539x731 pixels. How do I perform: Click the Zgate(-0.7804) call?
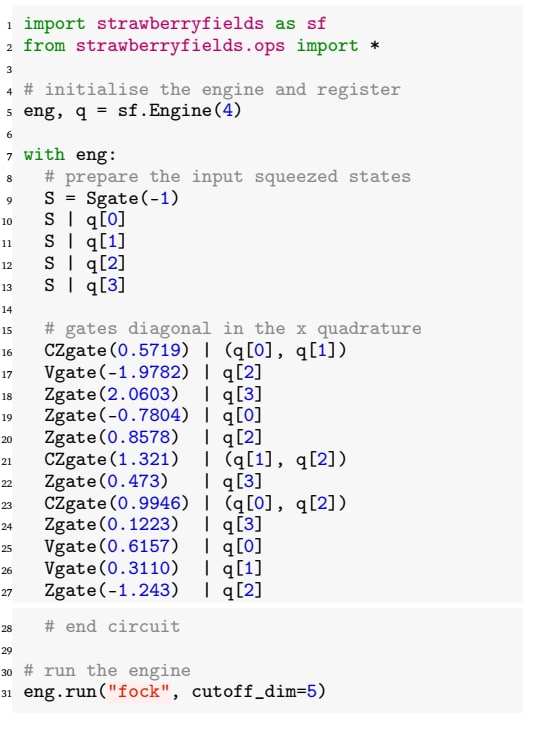click(x=117, y=415)
